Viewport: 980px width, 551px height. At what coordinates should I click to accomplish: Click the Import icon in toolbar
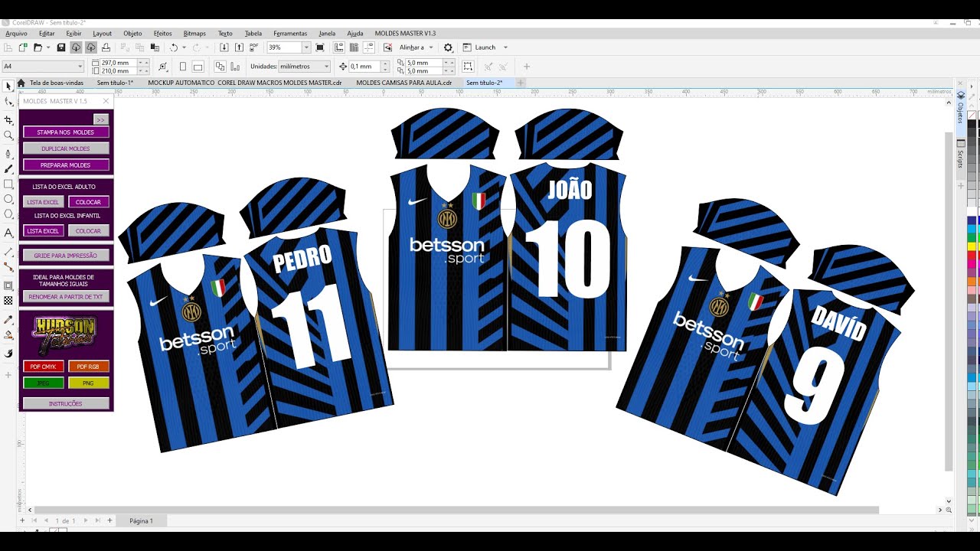pos(224,47)
